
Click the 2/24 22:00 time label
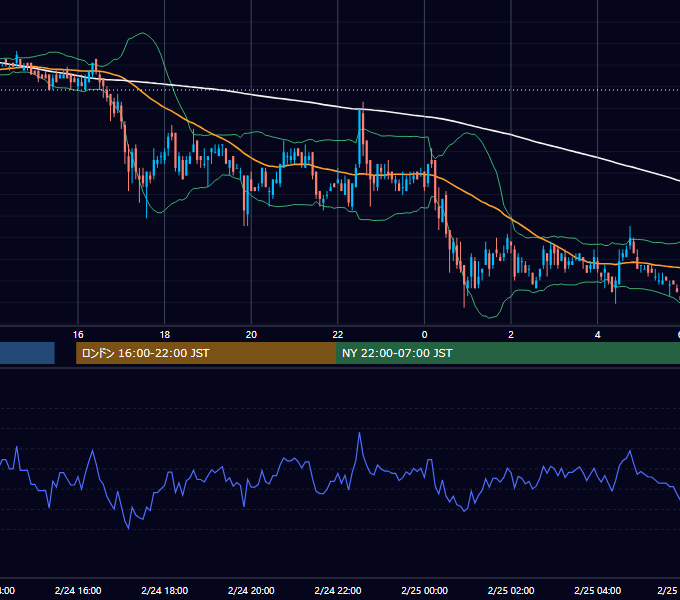point(338,590)
